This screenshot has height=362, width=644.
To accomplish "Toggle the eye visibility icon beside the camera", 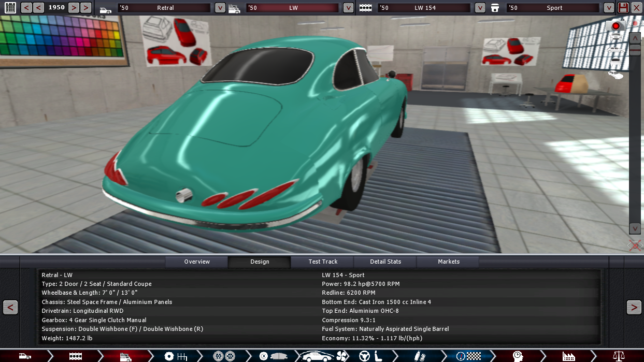I will tap(633, 24).
